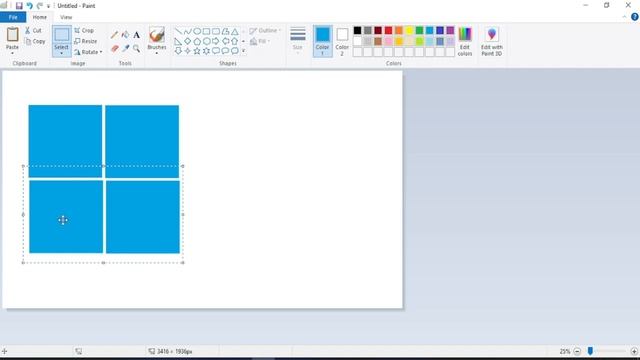Open the Size line thickness dropdown
Screen dimensions: 640x360
pyautogui.click(x=298, y=40)
